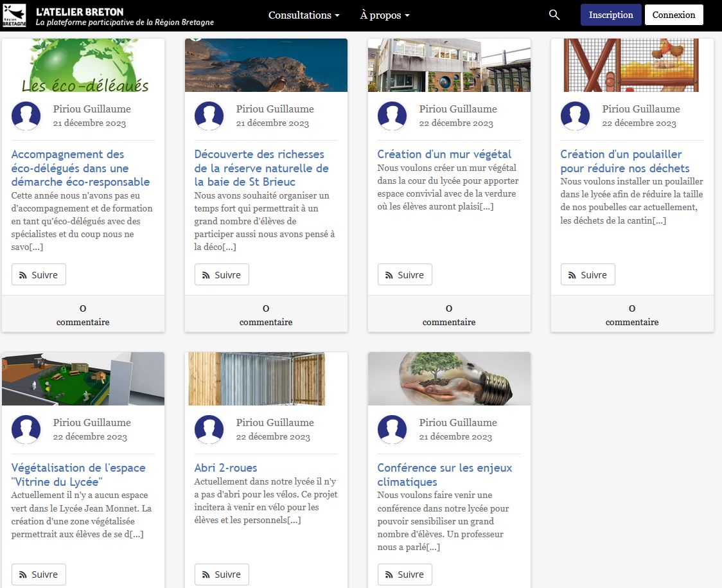
Task: Click the light bulb tree thumbnail image
Action: [449, 379]
